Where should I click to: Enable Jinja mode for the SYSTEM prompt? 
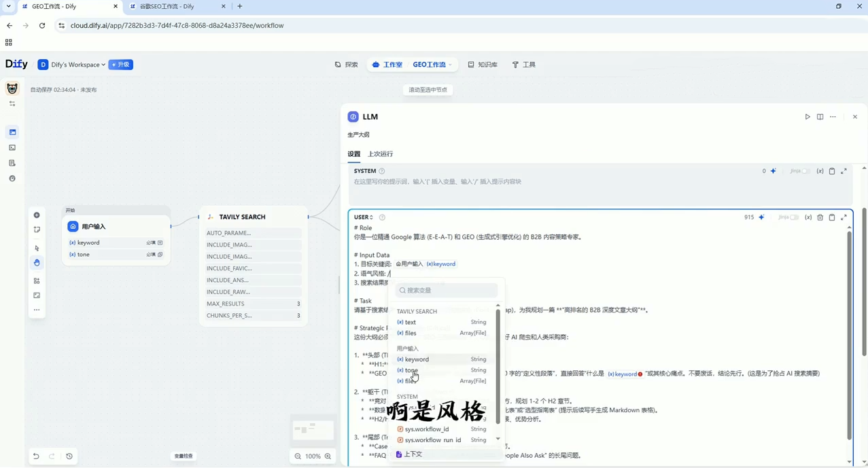click(806, 171)
